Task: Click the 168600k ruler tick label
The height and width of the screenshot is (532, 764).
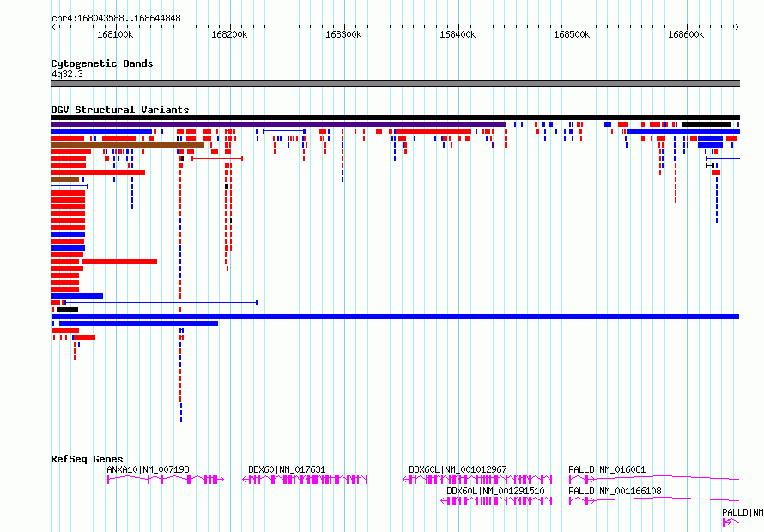Action: pos(686,34)
